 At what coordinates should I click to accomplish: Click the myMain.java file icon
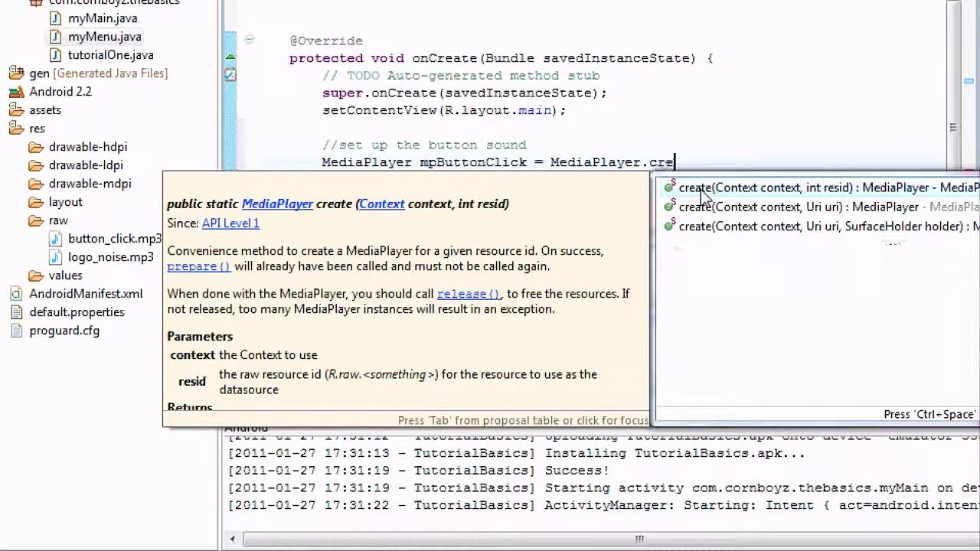pyautogui.click(x=55, y=18)
